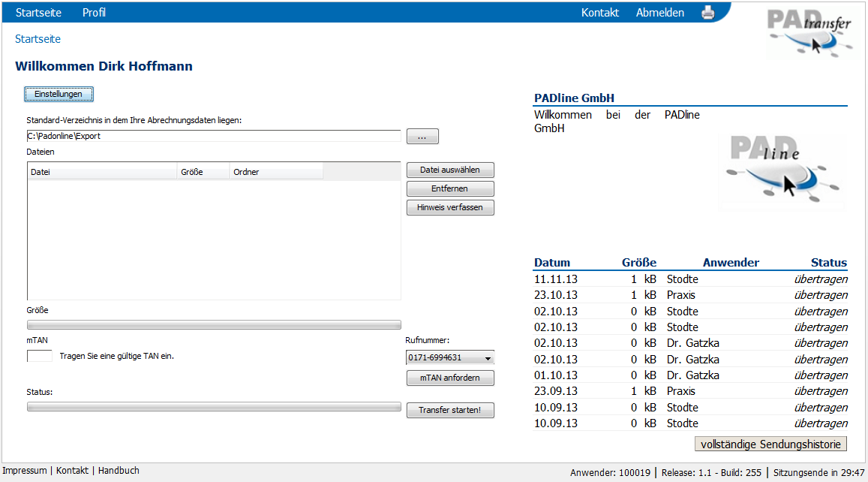Click Abmelden to log out
Screen dimensions: 868x482
coord(659,13)
